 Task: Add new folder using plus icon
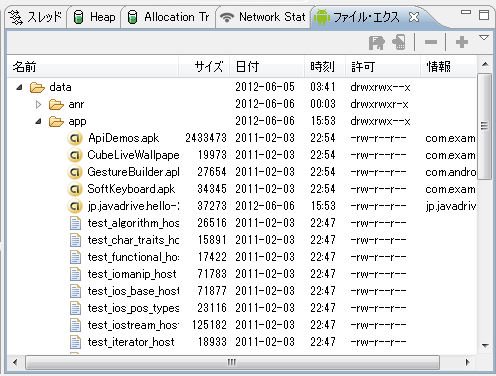(462, 42)
